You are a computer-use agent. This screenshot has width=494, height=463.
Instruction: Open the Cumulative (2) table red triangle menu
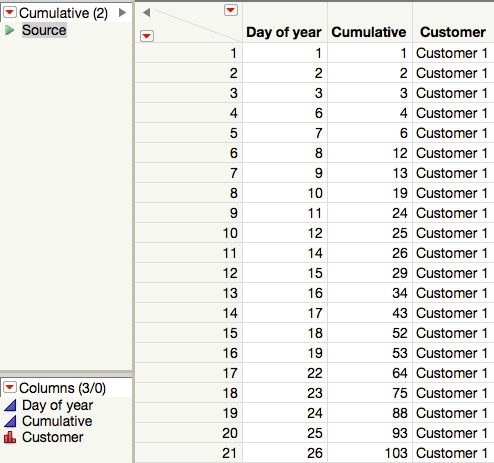point(10,13)
